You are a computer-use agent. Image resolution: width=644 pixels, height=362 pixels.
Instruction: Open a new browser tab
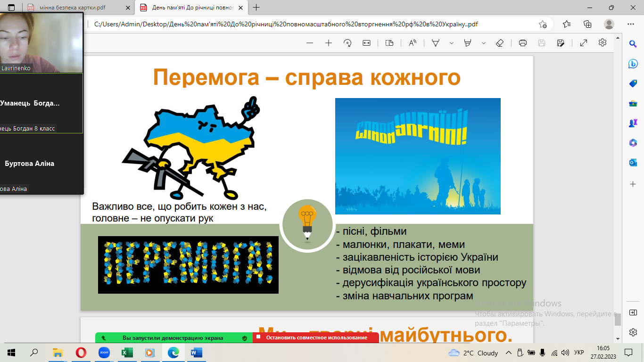(256, 8)
